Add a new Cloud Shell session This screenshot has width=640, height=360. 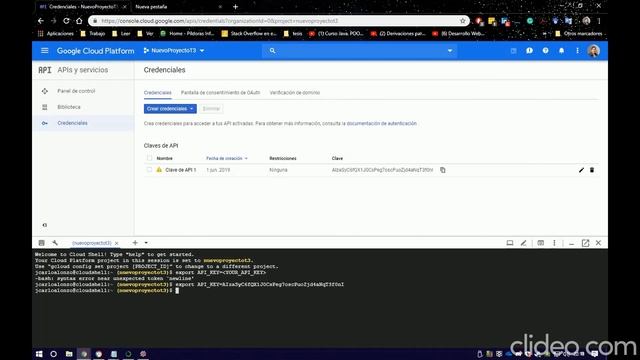(x=135, y=243)
